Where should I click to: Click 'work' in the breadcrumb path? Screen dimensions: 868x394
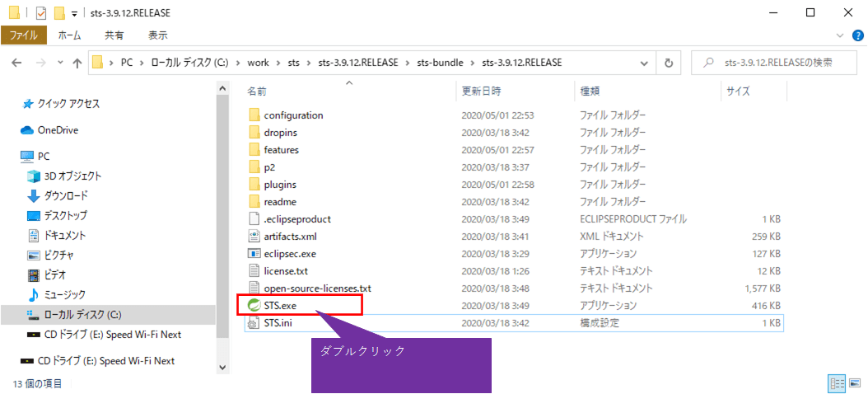click(259, 63)
